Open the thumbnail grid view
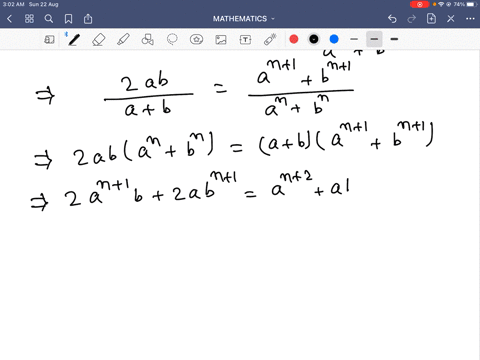This screenshot has height=360, width=480. coord(29,19)
